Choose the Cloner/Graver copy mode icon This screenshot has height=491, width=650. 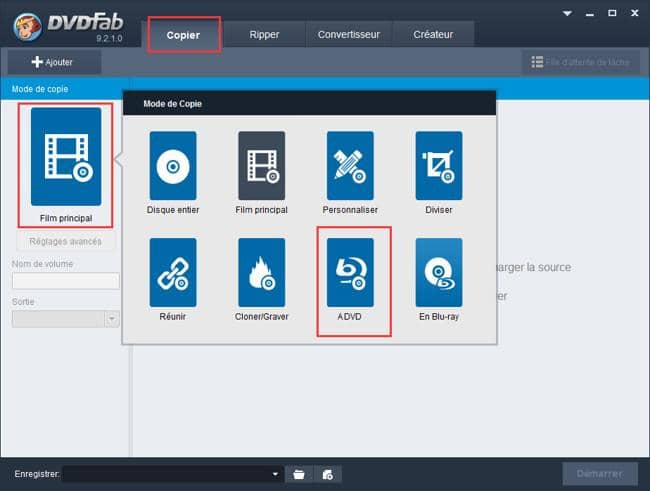262,272
